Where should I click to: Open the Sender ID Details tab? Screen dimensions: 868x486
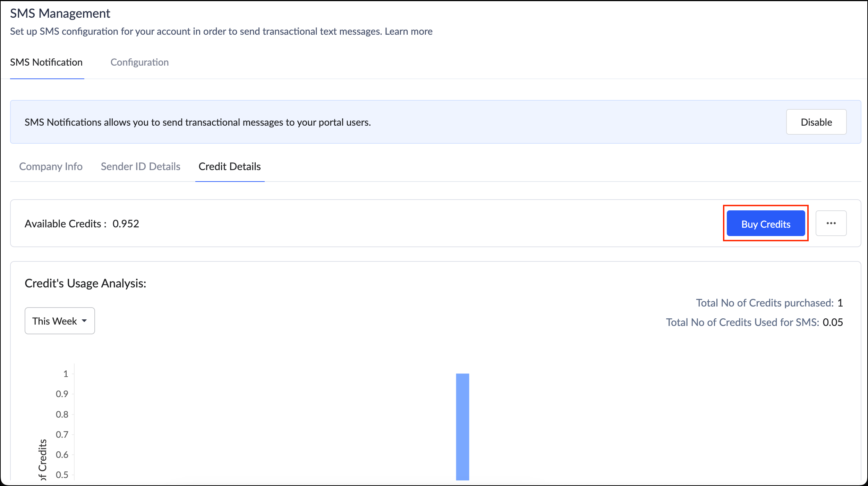141,167
